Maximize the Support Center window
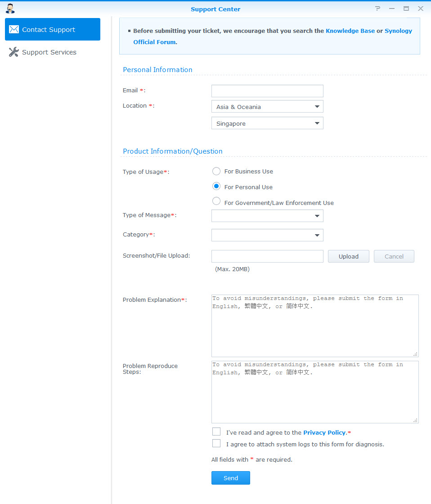 (406, 9)
